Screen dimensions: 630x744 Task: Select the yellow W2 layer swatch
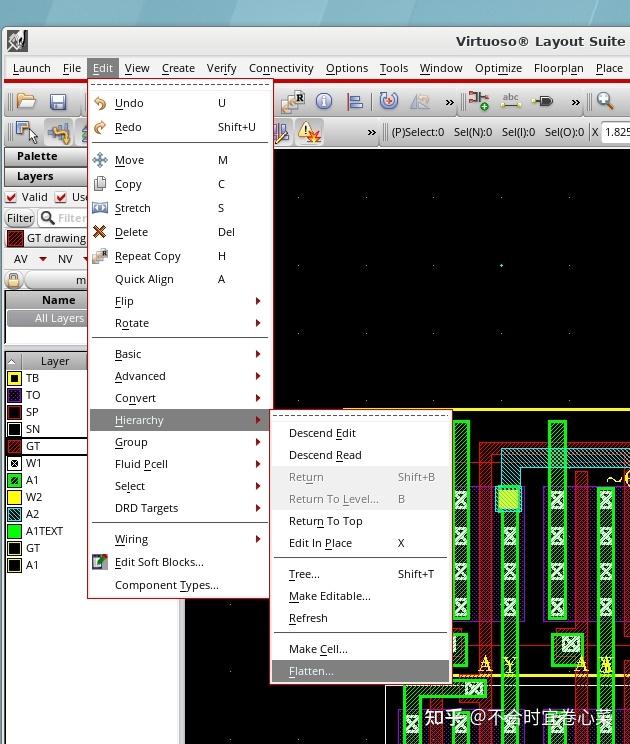(14, 497)
